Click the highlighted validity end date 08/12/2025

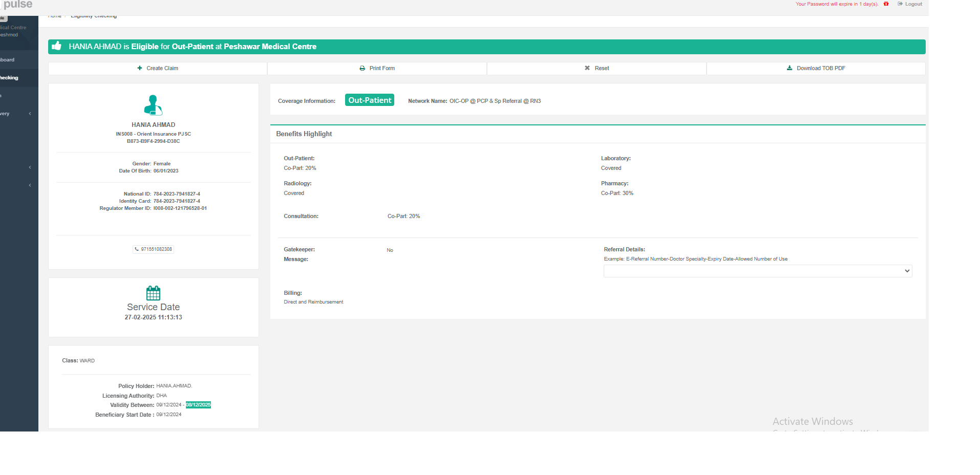click(198, 405)
